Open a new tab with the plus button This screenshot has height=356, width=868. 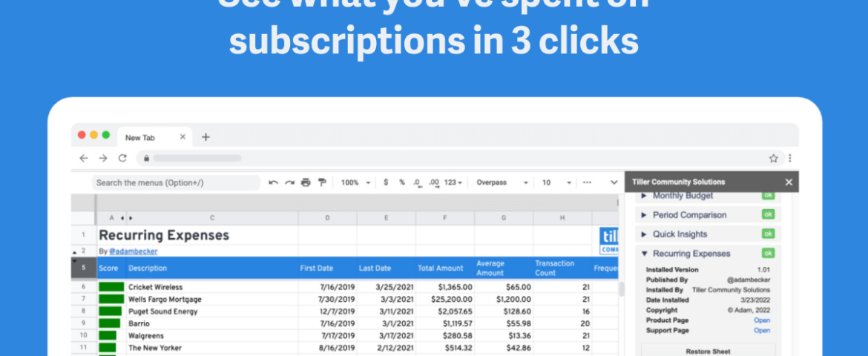point(206,136)
